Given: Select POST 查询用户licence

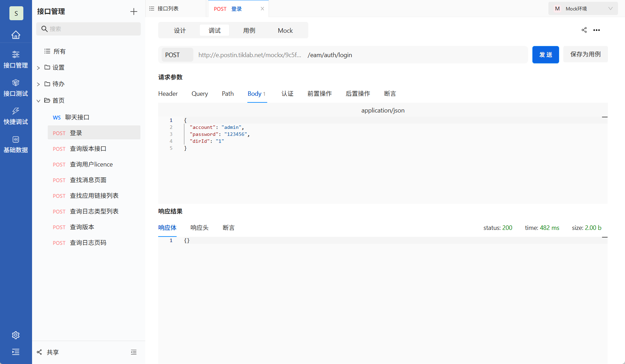Looking at the screenshot, I should point(94,164).
